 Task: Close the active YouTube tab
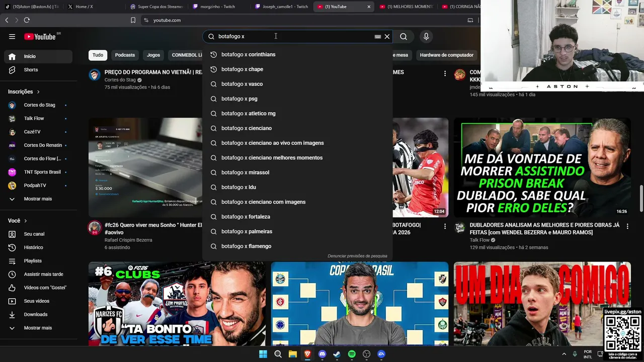click(369, 7)
